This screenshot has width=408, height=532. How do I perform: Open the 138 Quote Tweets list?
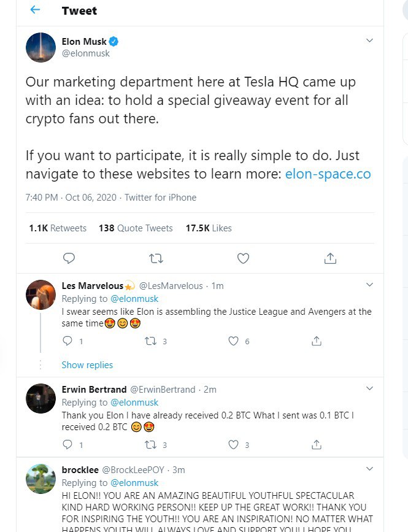(x=136, y=228)
